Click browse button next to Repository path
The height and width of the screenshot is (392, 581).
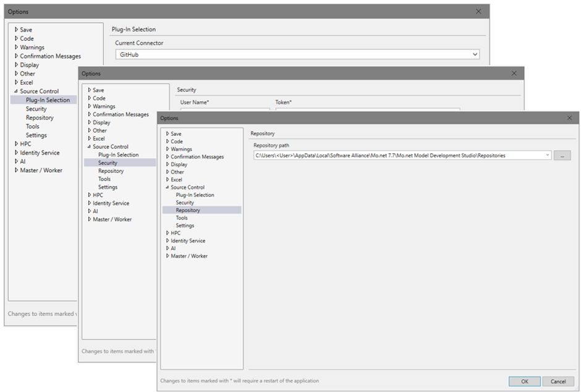click(x=562, y=156)
